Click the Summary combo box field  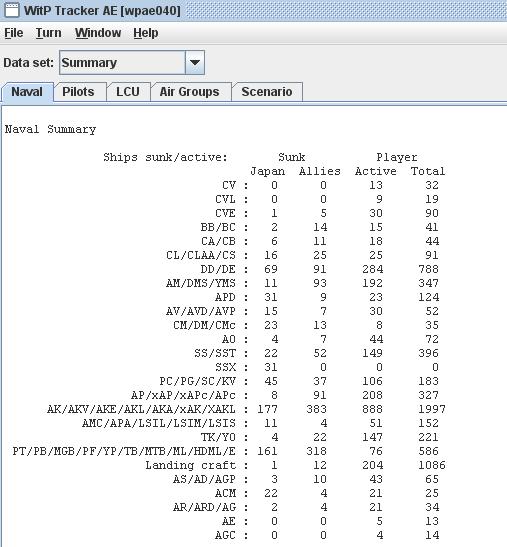pos(122,62)
